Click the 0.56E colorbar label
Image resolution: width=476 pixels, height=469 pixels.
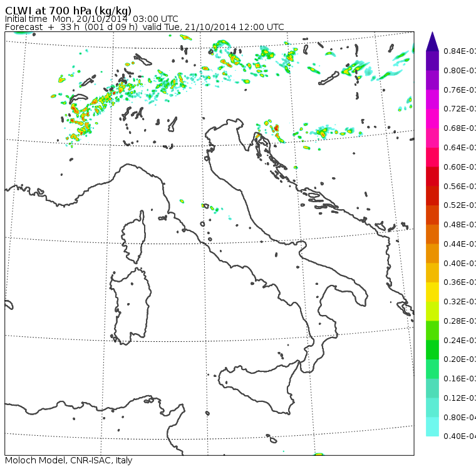tap(460, 186)
